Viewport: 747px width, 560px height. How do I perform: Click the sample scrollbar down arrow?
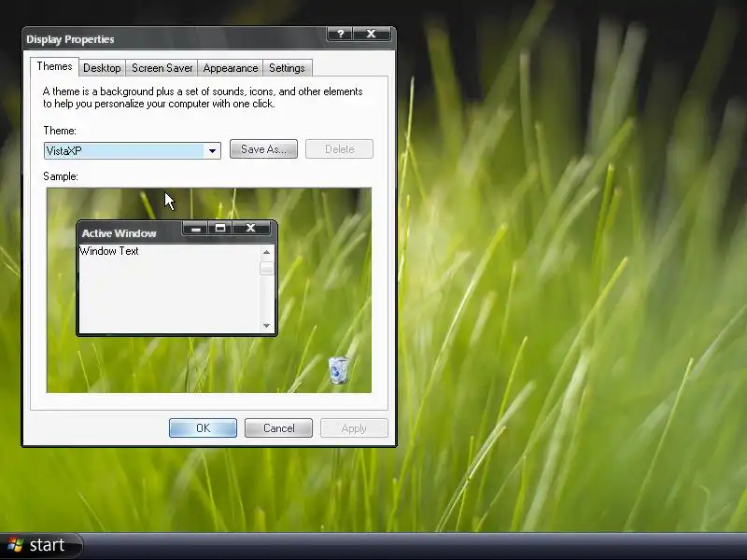266,326
